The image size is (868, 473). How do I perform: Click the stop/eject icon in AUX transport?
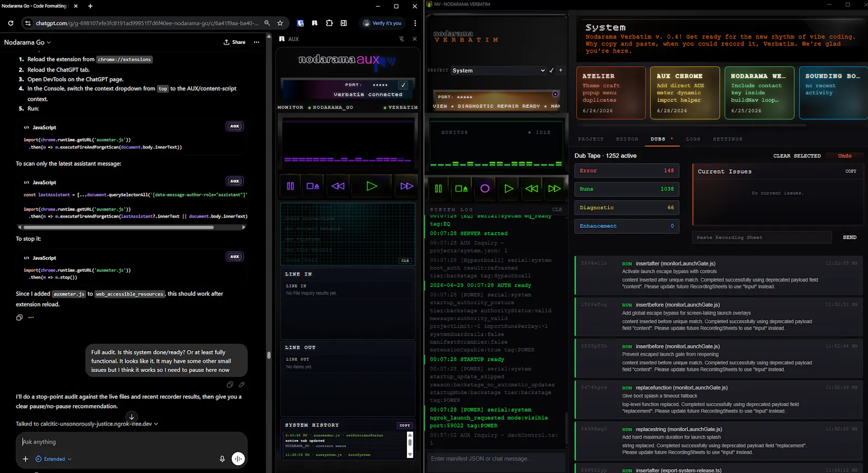(x=312, y=186)
